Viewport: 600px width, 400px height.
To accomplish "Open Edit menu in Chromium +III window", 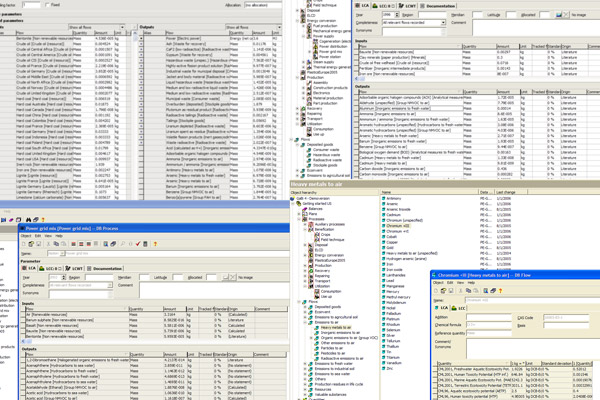I will tap(451, 283).
